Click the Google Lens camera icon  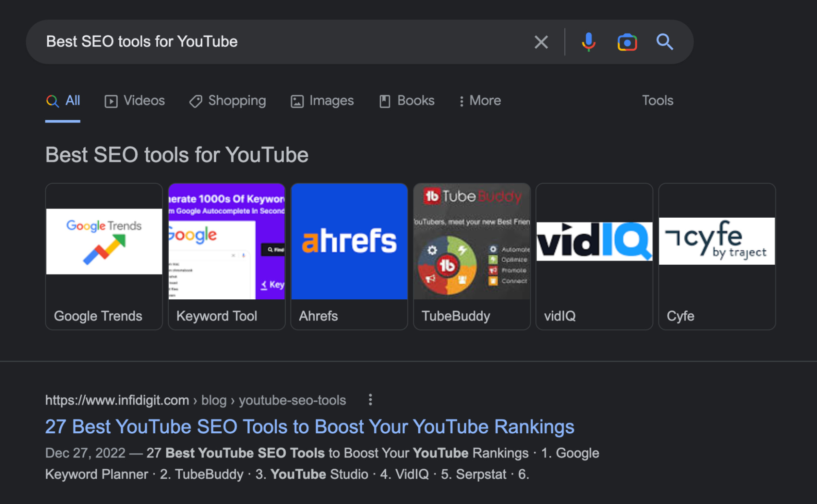click(x=627, y=42)
